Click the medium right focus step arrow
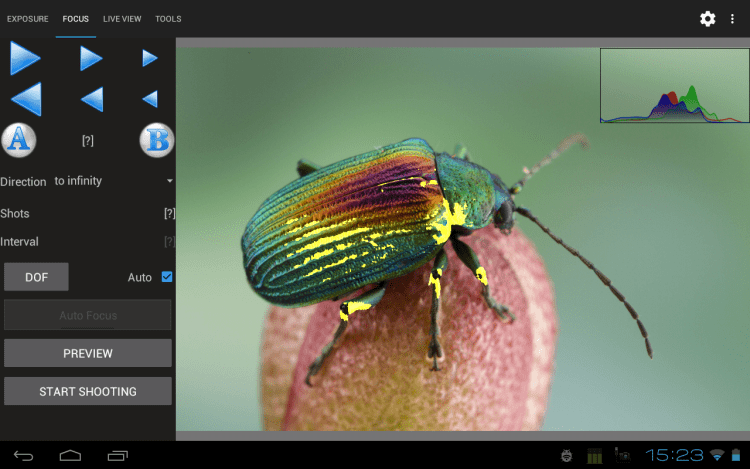The image size is (750, 469). (91, 58)
